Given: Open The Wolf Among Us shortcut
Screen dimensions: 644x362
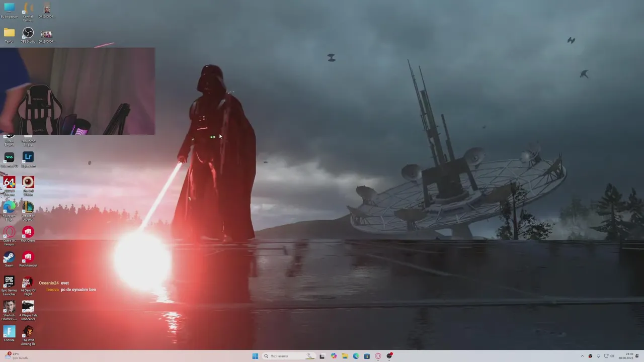Looking at the screenshot, I should point(28,335).
